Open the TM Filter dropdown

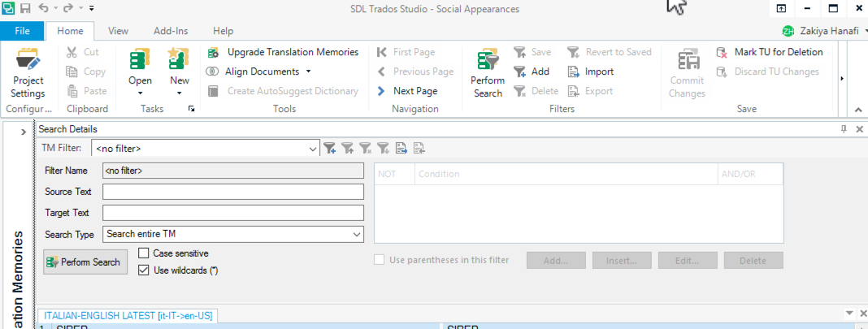314,149
